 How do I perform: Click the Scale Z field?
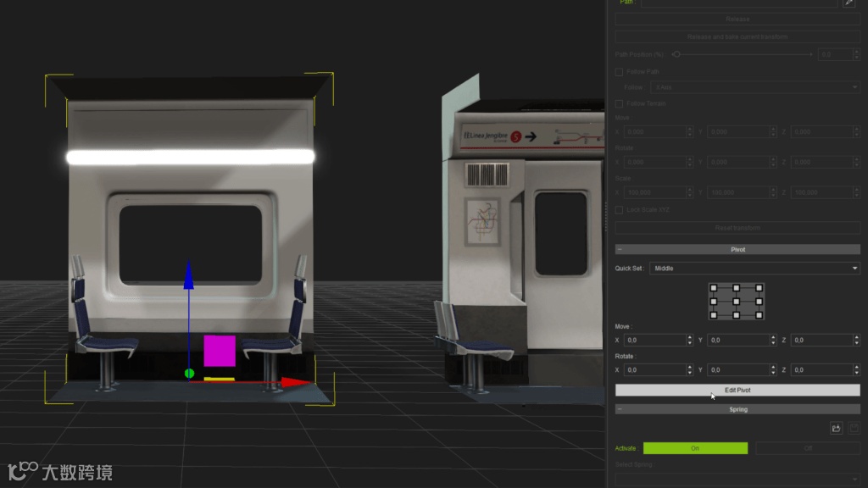[821, 192]
